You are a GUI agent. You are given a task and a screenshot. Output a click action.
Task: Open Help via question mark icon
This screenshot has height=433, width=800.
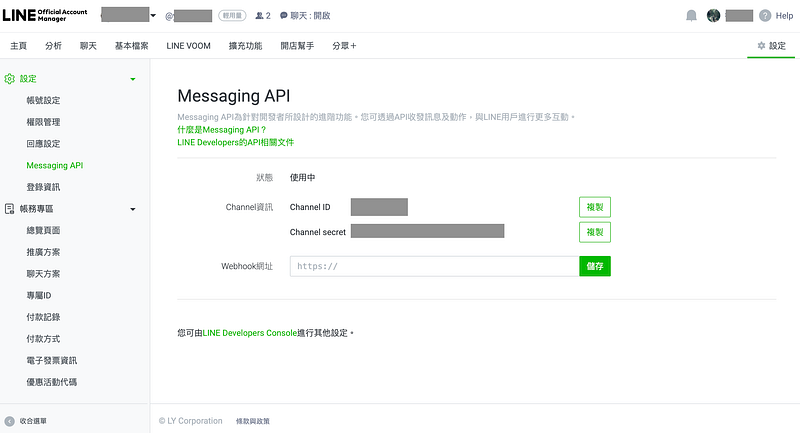pyautogui.click(x=765, y=16)
